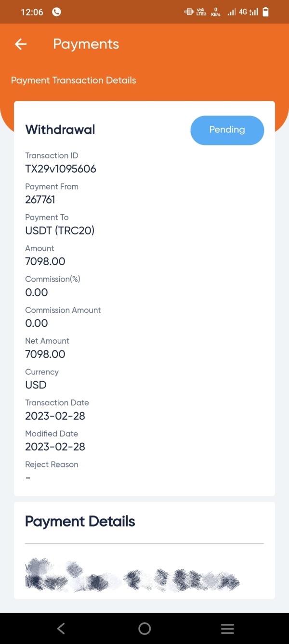This screenshot has width=289, height=644.
Task: Tap the Payment Transaction Details subtitle
Action: tap(73, 80)
